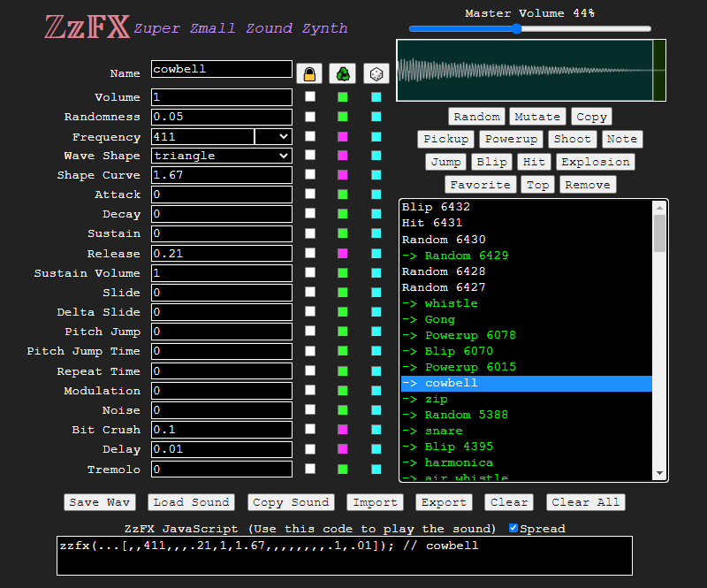The image size is (707, 588).
Task: Click the padlock icon column header
Action: click(x=309, y=73)
